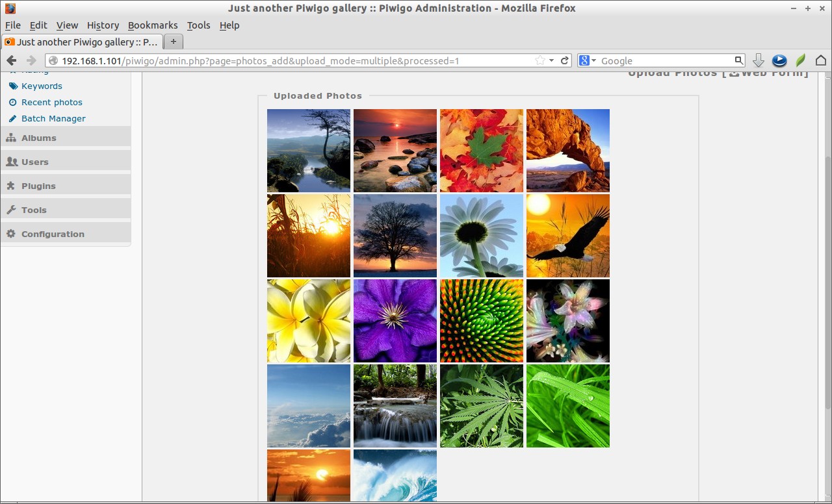Click the Batch Manager pencil icon
The height and width of the screenshot is (504, 832).
[12, 118]
